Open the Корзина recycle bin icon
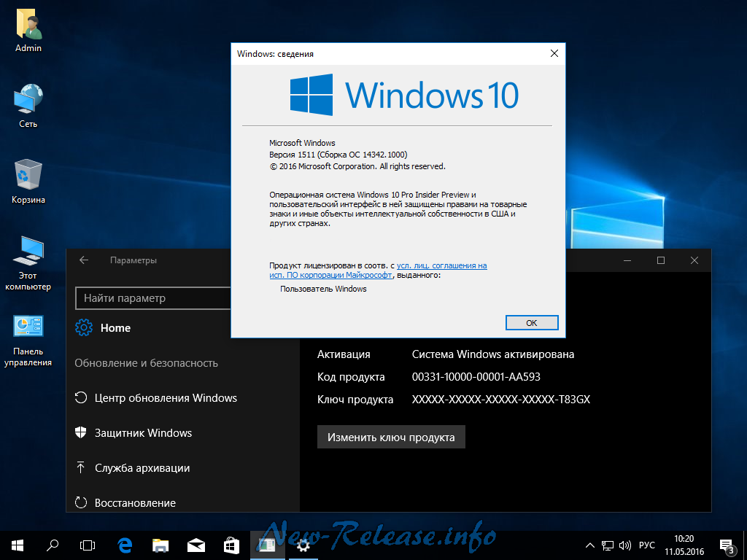The image size is (747, 560). (28, 182)
